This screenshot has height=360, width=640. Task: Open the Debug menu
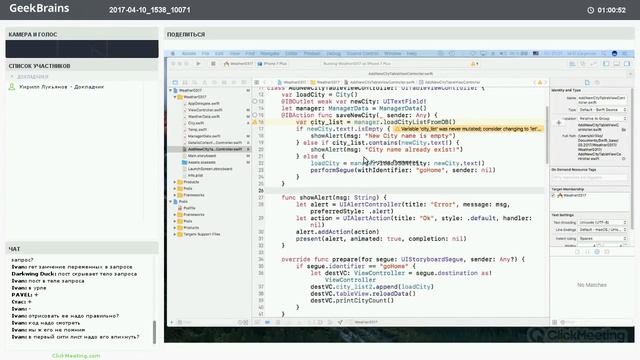(x=333, y=53)
